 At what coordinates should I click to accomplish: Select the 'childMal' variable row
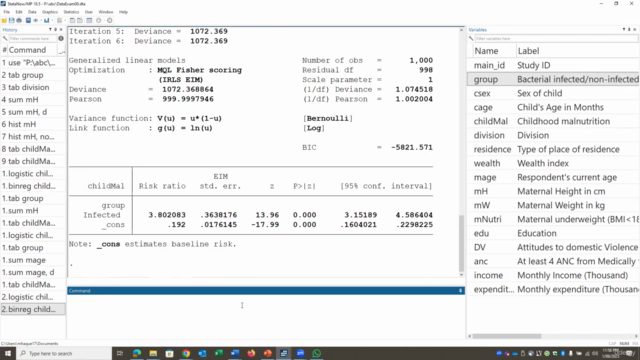pos(553,121)
